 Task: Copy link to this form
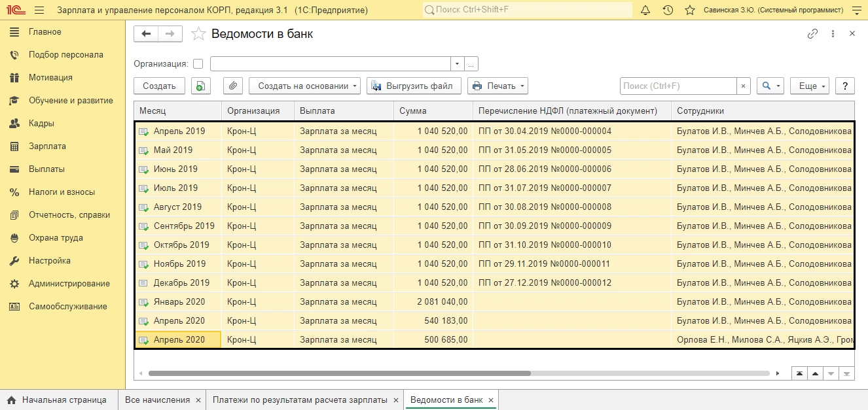pos(812,34)
